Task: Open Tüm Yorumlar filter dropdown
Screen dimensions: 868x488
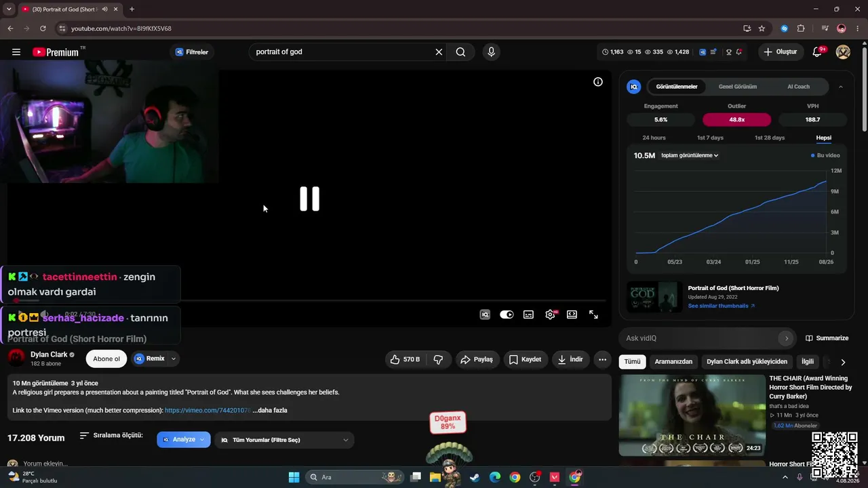Action: tap(285, 440)
